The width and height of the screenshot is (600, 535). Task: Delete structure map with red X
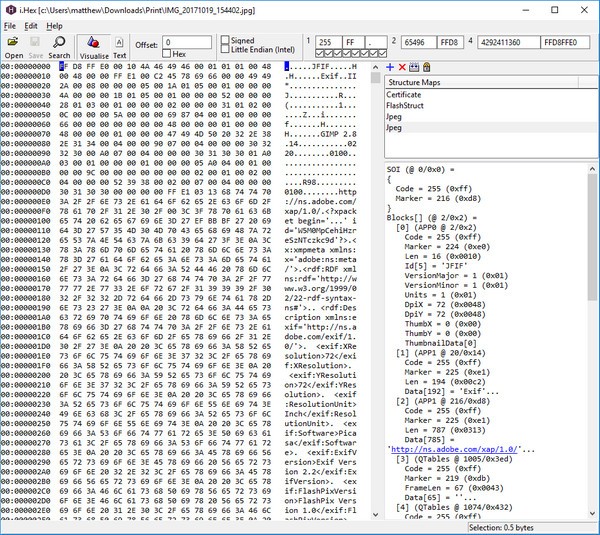point(402,67)
